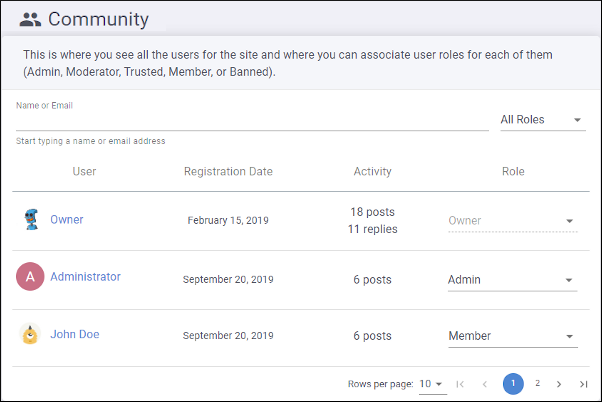Open the disabled Owner role dropdown

[x=512, y=221]
